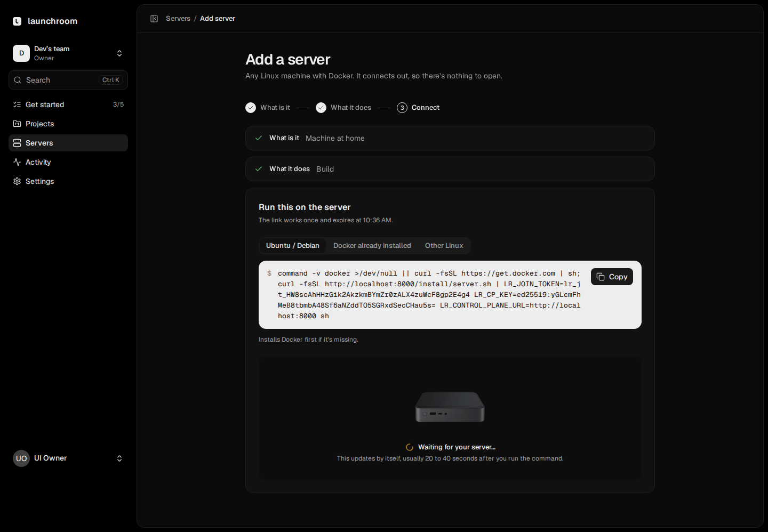This screenshot has width=768, height=532.
Task: Open the Activity page
Action: pos(68,162)
